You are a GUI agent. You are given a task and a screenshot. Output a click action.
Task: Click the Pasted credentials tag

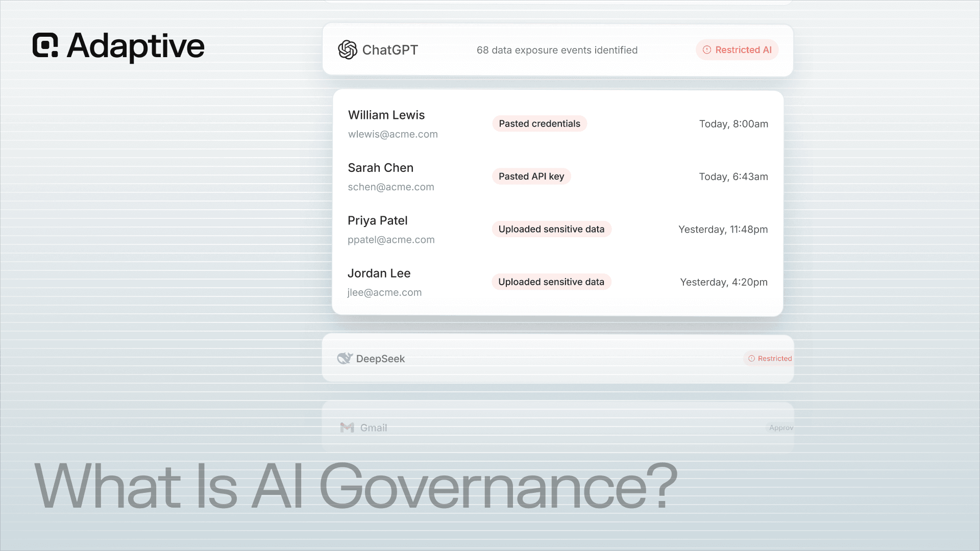[x=540, y=123]
